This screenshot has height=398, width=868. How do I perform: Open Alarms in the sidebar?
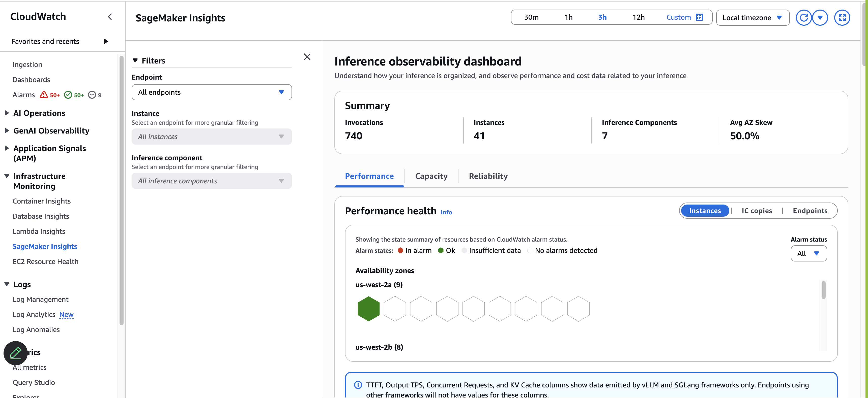tap(24, 95)
